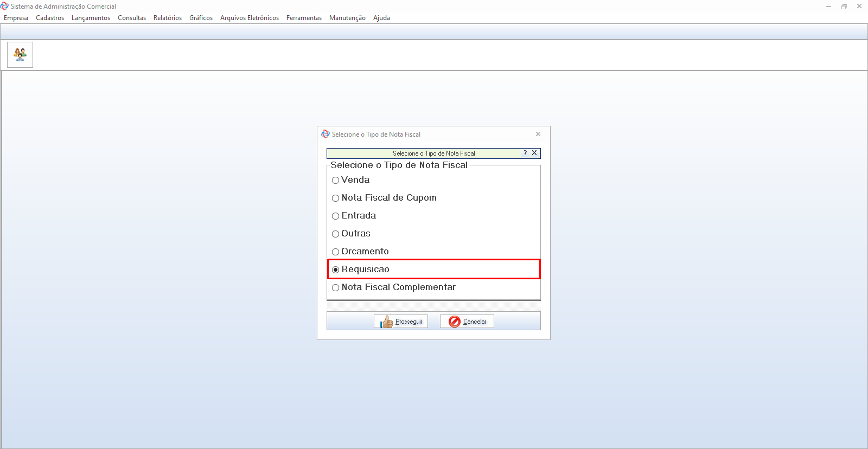The image size is (868, 449).
Task: Select the Venda radio option
Action: 336,180
